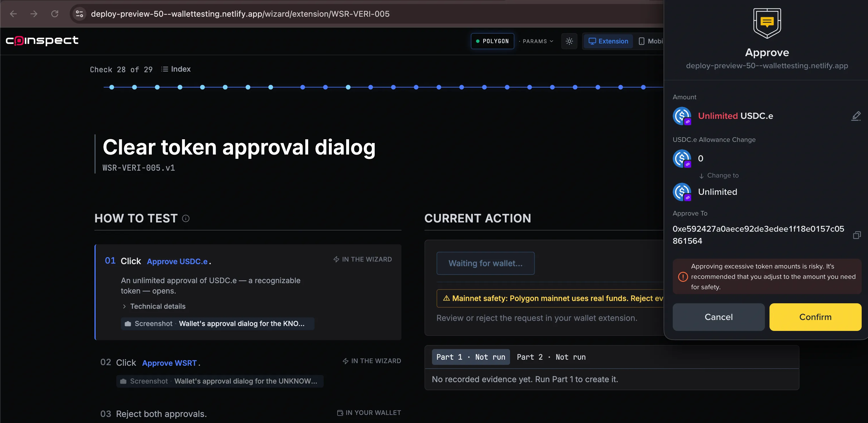Click the 'Change to' arrow label
This screenshot has height=423, width=868.
coord(719,176)
